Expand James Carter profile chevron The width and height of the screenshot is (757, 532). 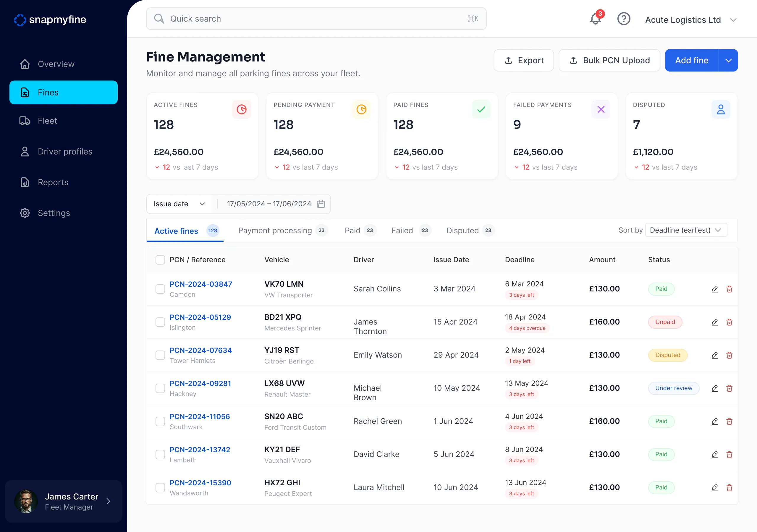(108, 501)
